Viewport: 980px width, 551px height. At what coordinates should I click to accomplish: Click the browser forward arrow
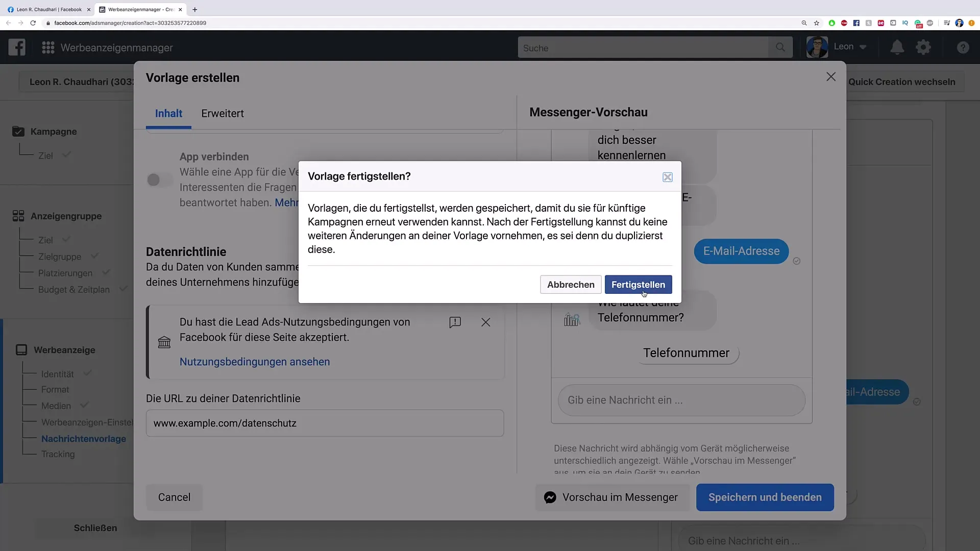point(20,23)
